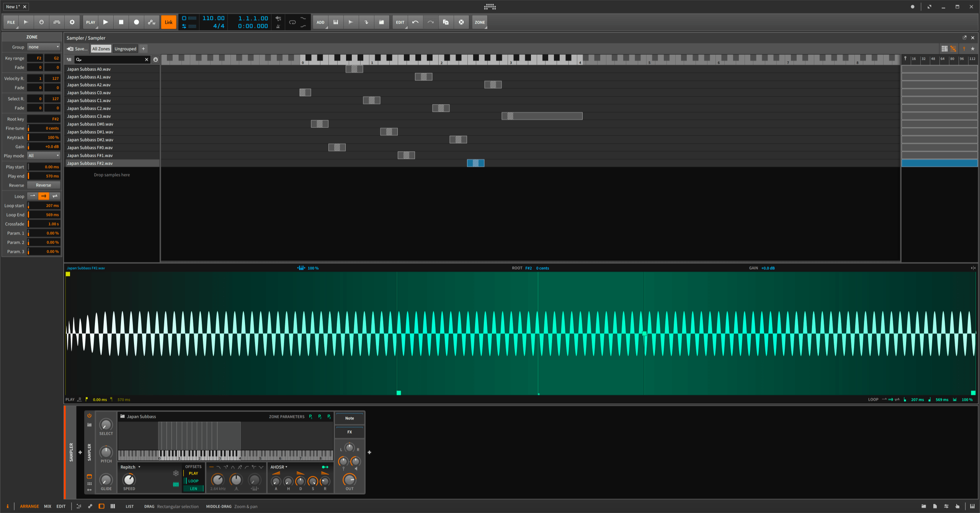Select the Ungrouped tab in the Sampler editor

tap(125, 49)
